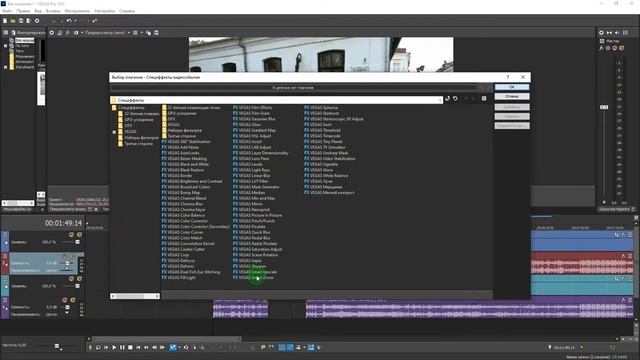
Task: Click the Save project toolbar icon
Action: [x=21, y=20]
